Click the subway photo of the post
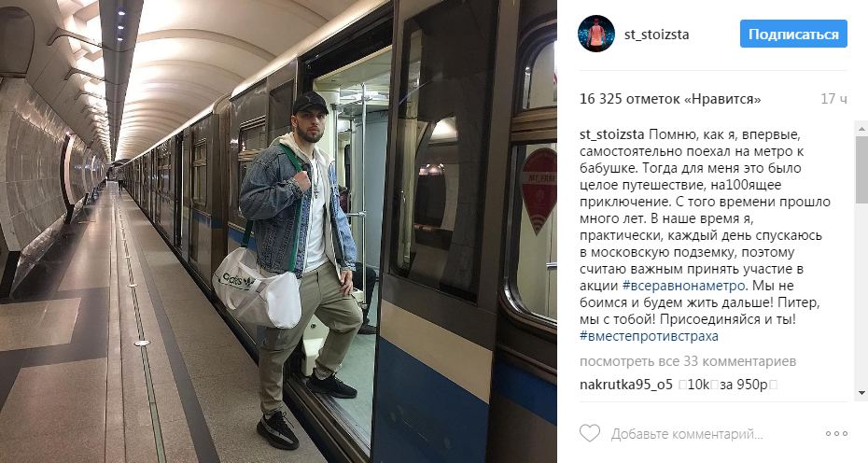The height and width of the screenshot is (463, 868). coord(278,231)
